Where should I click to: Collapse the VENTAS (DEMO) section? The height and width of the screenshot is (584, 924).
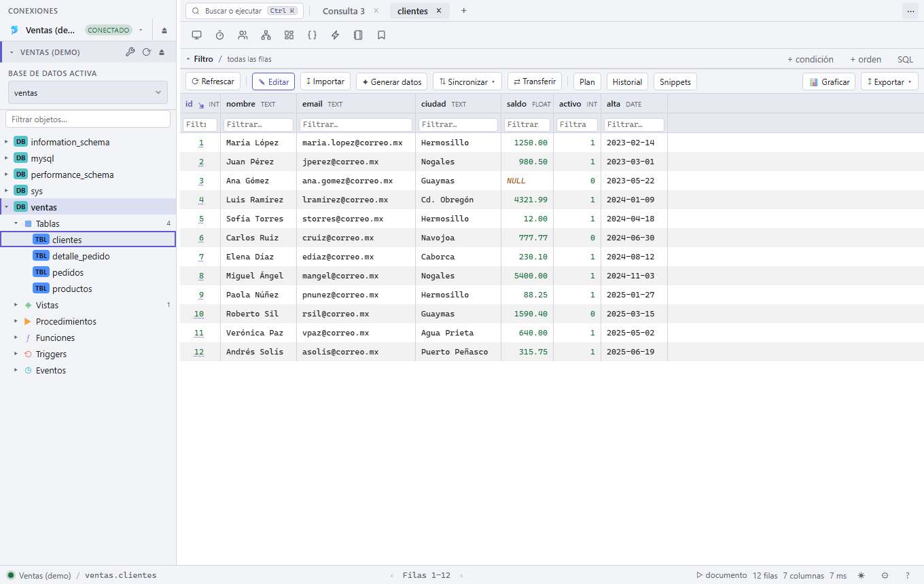[x=13, y=52]
